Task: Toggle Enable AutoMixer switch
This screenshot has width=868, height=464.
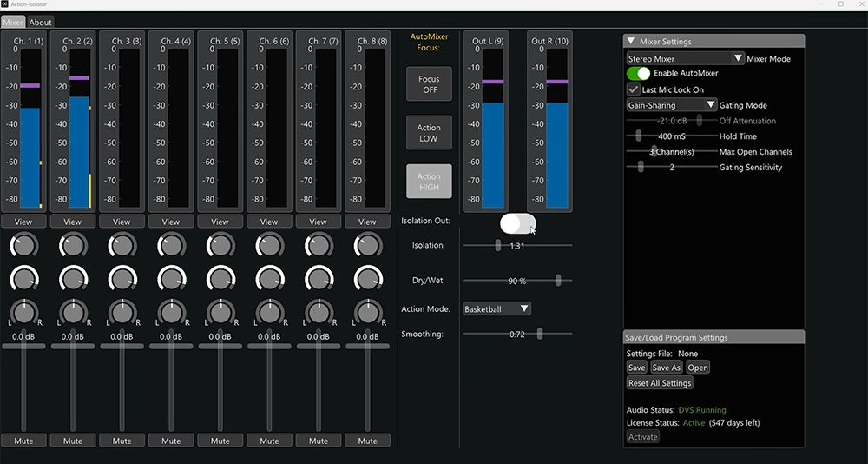Action: (x=638, y=73)
